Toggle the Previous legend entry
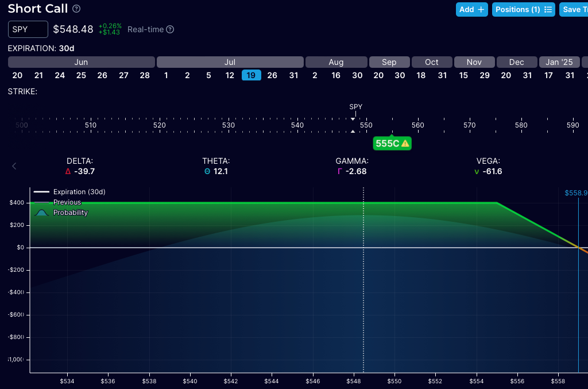The image size is (588, 389). (57, 202)
